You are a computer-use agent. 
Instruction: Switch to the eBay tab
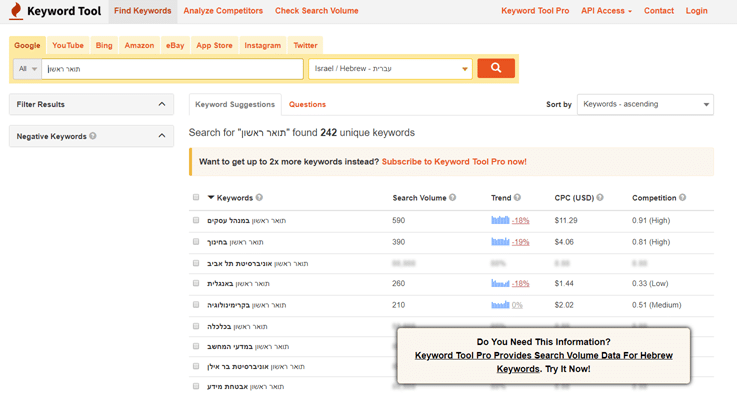click(x=175, y=46)
